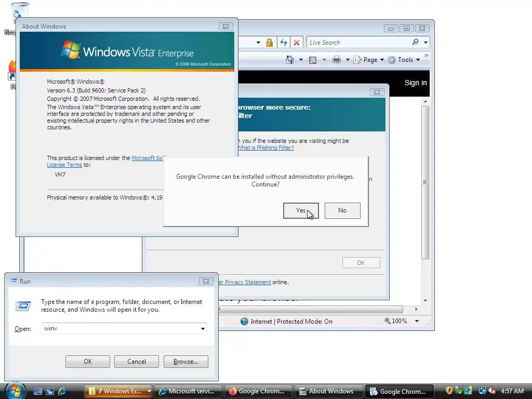The height and width of the screenshot is (399, 532).
Task: Launch Internet Explorer from Quick Launch
Action: pyautogui.click(x=62, y=392)
